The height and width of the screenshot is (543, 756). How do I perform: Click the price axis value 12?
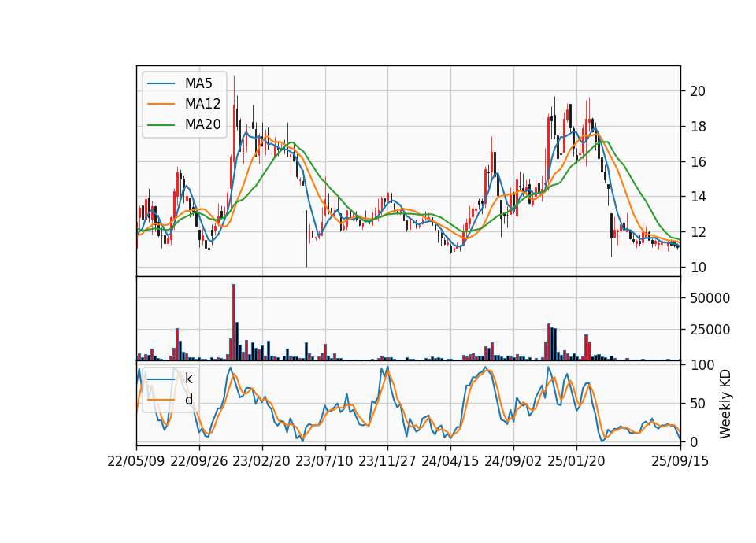697,232
